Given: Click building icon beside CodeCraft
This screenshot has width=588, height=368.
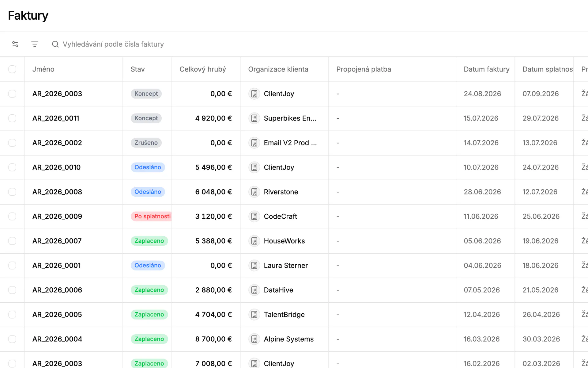Looking at the screenshot, I should (x=254, y=217).
